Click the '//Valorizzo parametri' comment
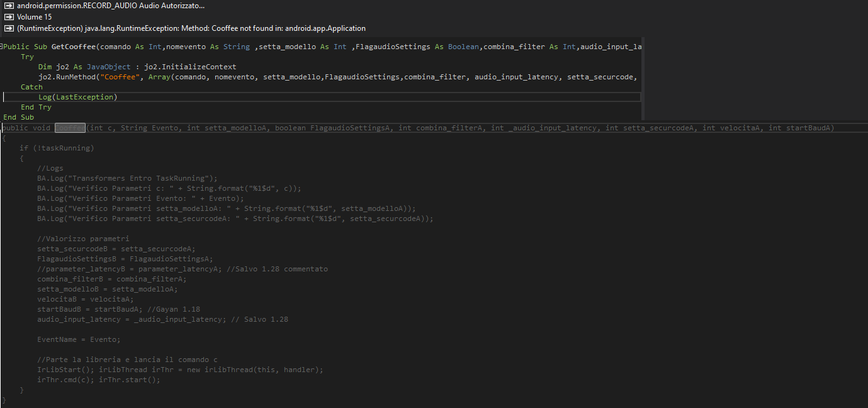This screenshot has width=868, height=408. tap(83, 239)
